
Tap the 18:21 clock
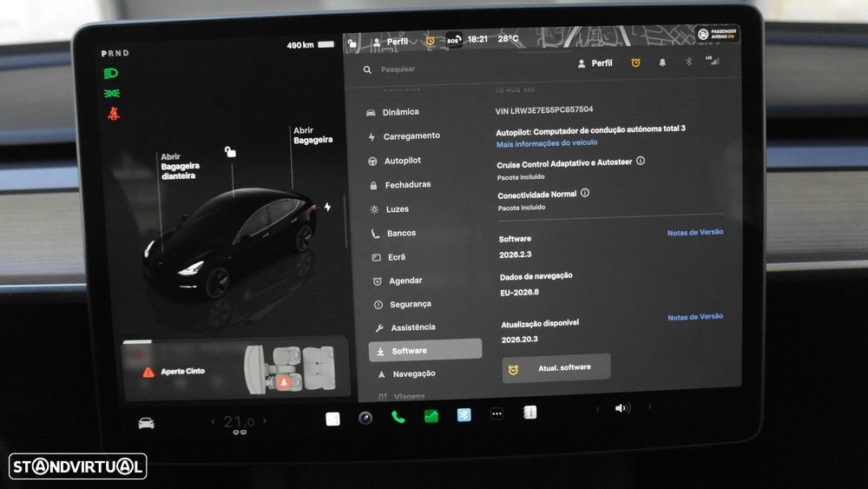(477, 39)
